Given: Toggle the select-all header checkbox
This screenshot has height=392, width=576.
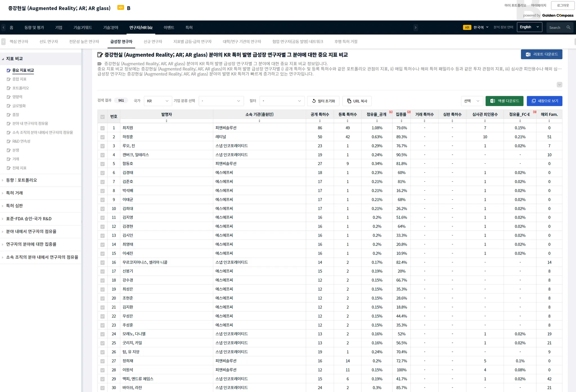Looking at the screenshot, I should point(102,117).
